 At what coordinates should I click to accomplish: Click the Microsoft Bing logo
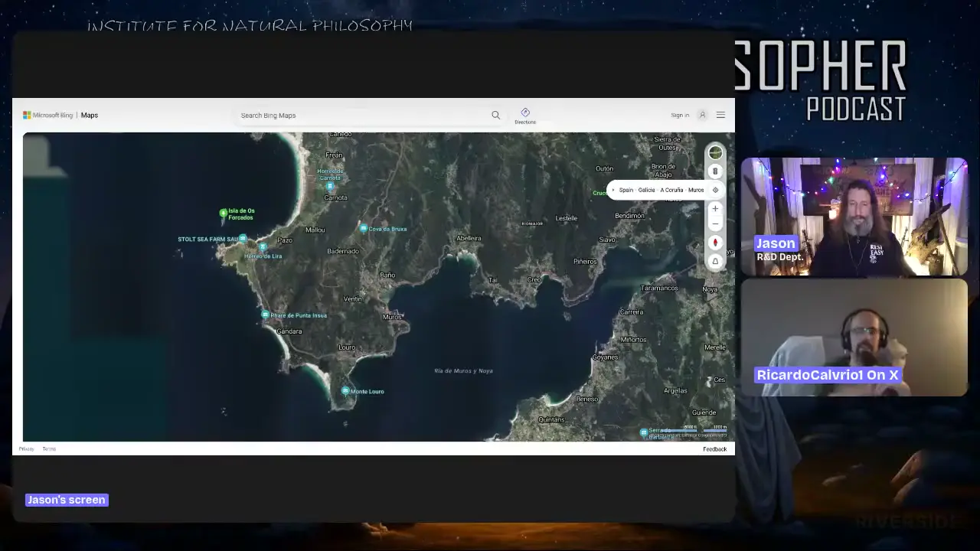click(47, 116)
